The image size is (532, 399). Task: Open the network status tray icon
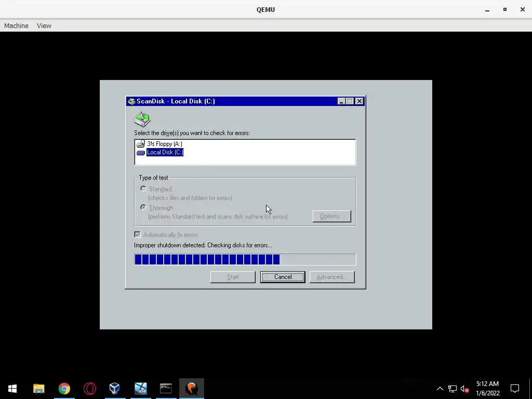453,389
